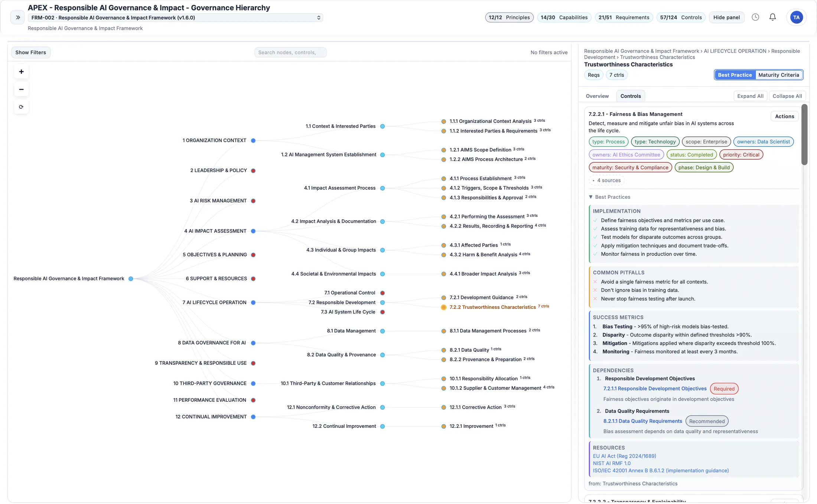
Task: Select the Reqs pill
Action: point(593,75)
